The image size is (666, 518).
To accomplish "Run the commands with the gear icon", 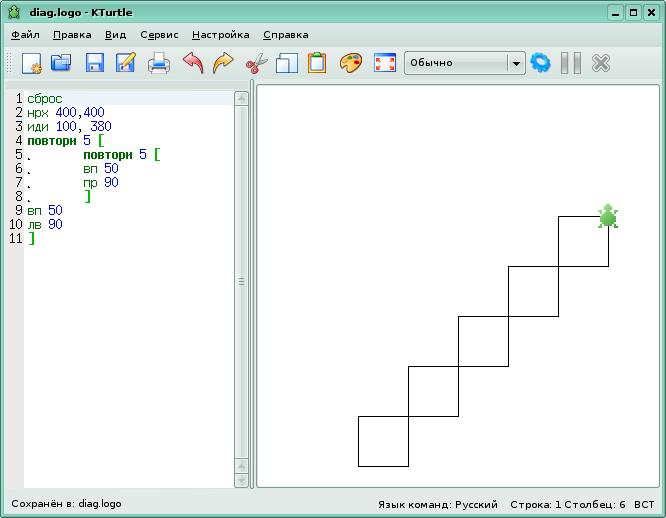I will [541, 63].
